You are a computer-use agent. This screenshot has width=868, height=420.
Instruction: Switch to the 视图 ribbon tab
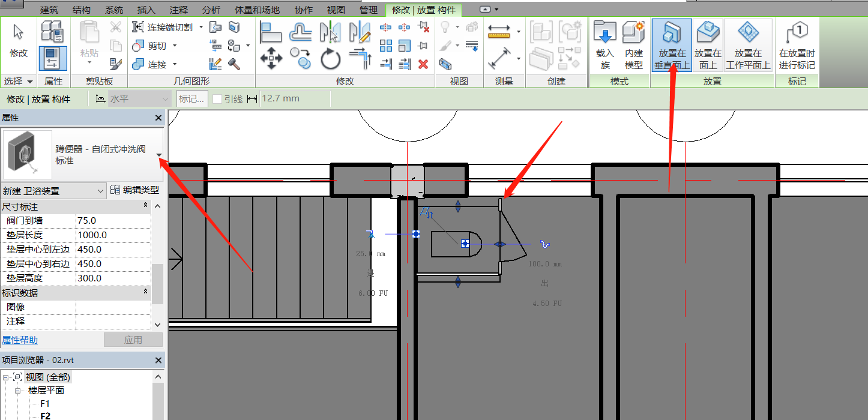coord(336,10)
